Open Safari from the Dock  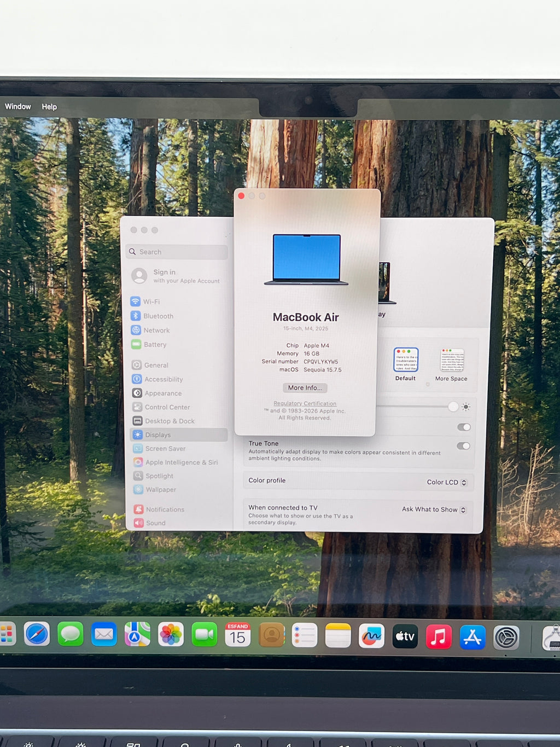point(37,635)
